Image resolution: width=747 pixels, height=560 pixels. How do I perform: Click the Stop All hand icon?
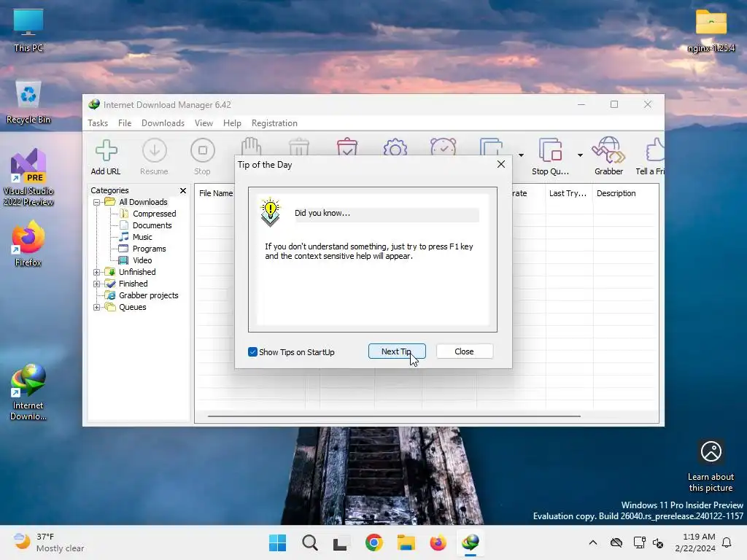coord(251,146)
